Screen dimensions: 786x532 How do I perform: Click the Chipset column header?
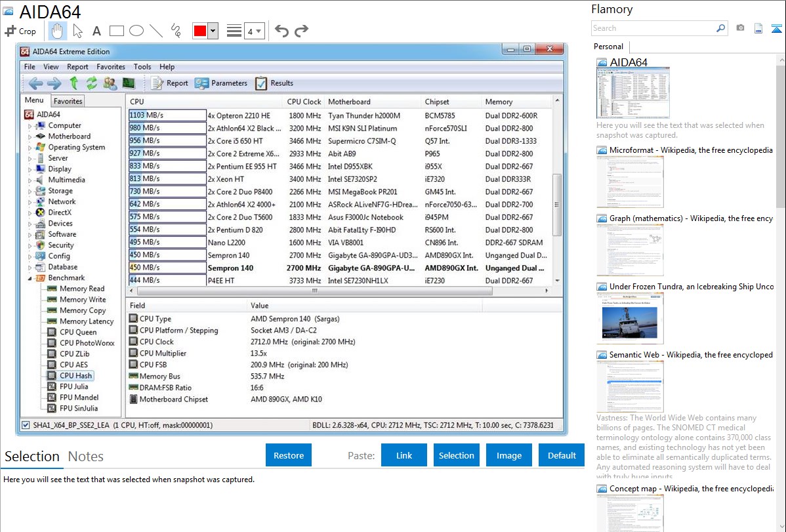451,102
